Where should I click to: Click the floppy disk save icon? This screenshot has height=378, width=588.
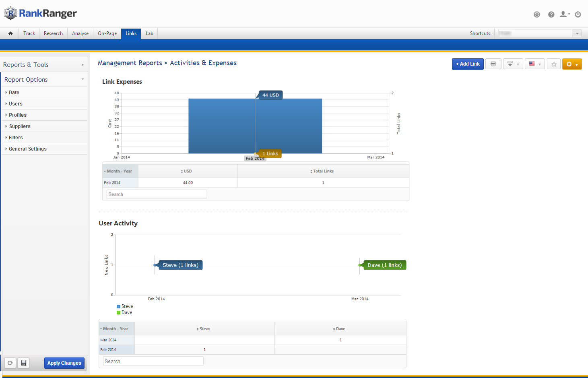coord(24,363)
